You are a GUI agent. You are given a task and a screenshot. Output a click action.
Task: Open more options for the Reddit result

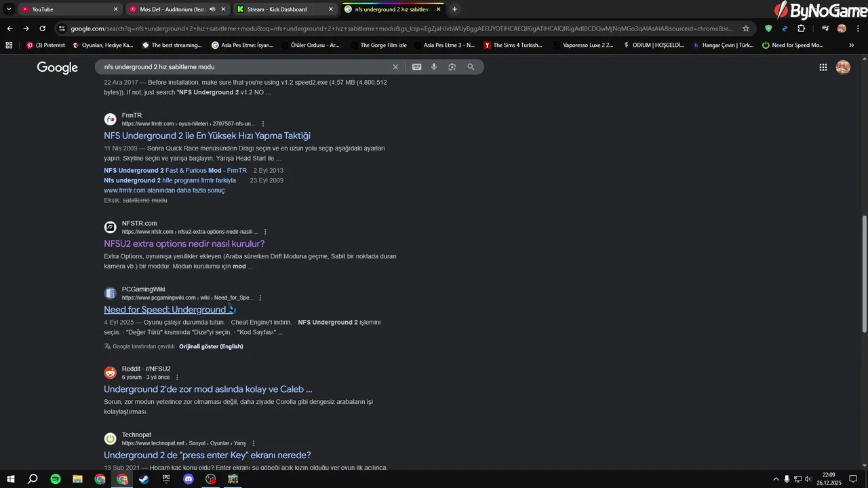(x=177, y=378)
